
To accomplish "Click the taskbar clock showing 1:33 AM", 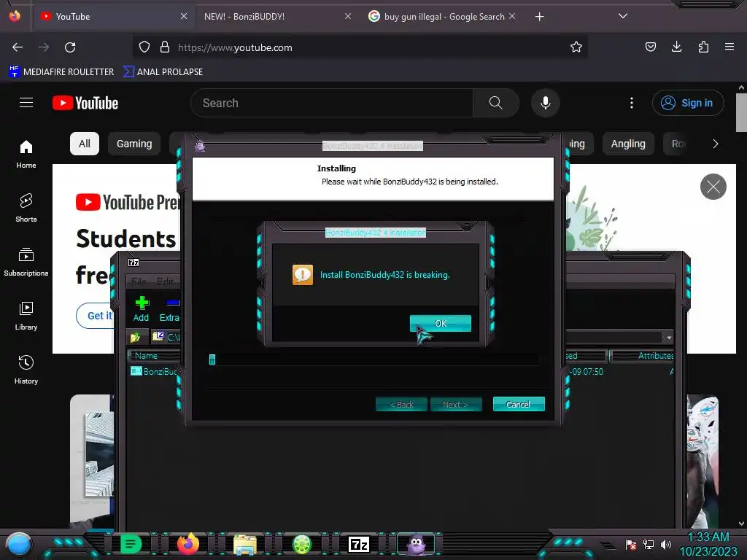I will pos(708,544).
